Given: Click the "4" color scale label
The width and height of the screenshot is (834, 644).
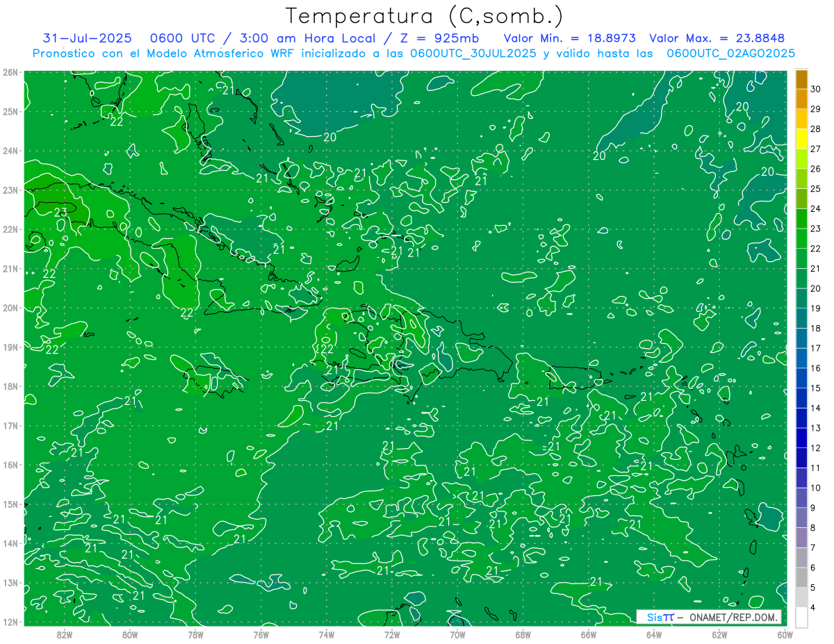Looking at the screenshot, I should 813,607.
